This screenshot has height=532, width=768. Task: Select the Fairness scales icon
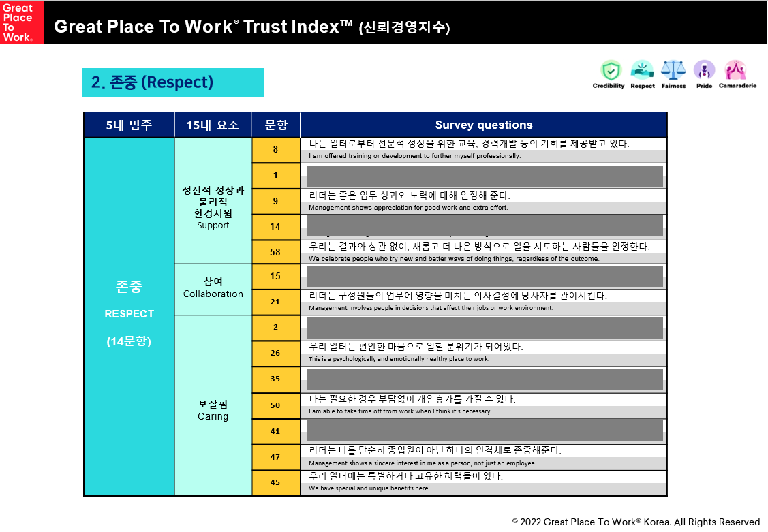(673, 71)
